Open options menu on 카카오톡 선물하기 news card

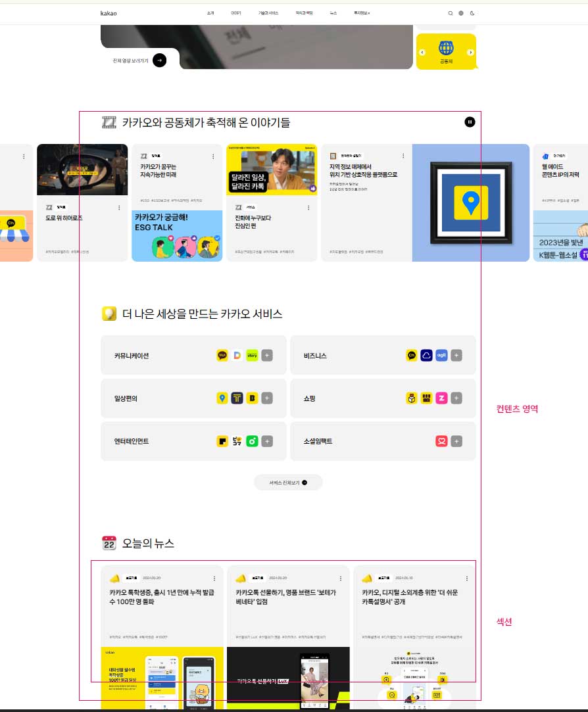[340, 578]
